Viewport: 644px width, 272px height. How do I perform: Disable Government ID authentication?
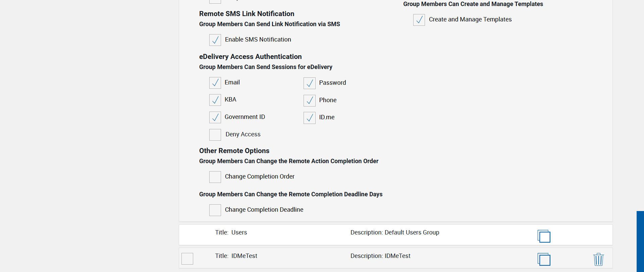click(215, 117)
